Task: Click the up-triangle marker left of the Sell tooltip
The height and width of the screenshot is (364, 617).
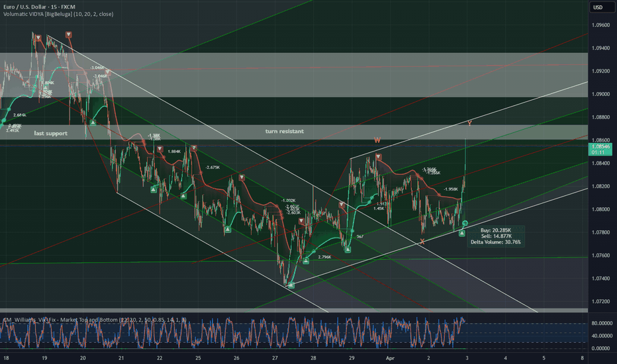Action: pos(462,234)
